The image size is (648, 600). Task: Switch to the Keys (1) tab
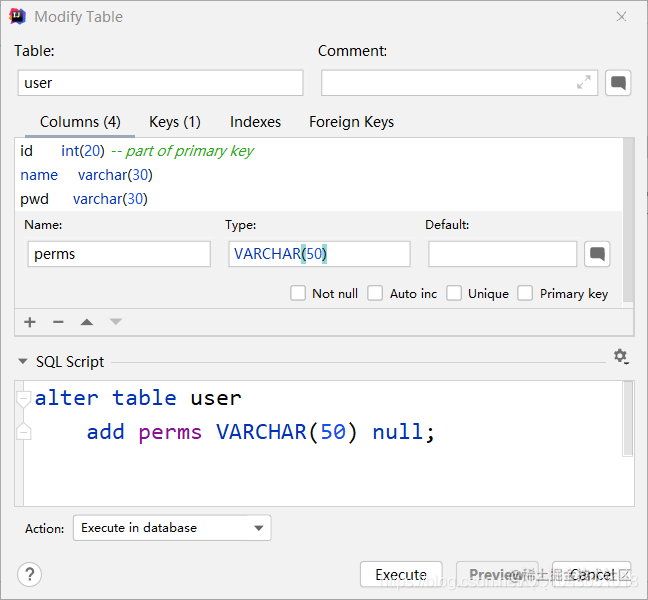click(x=174, y=122)
